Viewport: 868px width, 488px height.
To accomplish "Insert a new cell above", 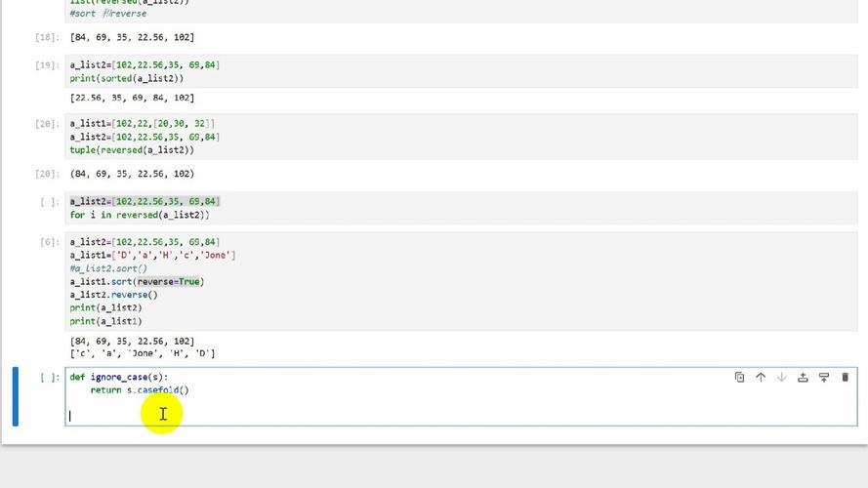I will (x=803, y=378).
